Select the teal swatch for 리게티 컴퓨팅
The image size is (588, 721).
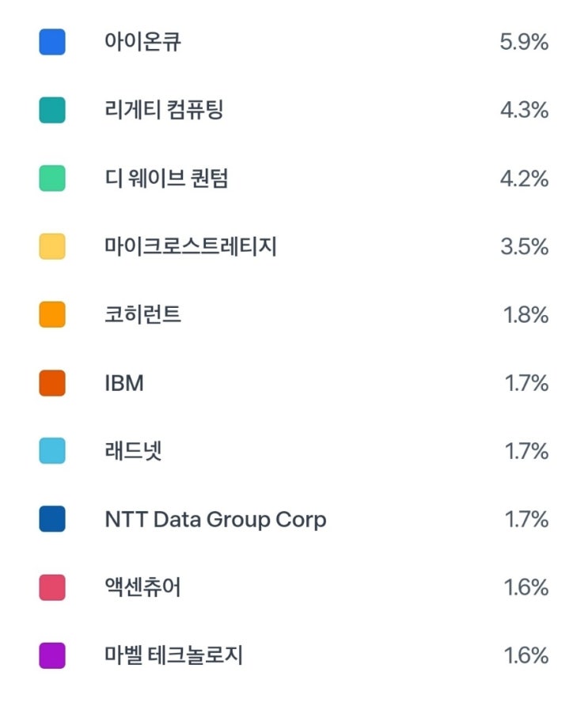tap(52, 110)
